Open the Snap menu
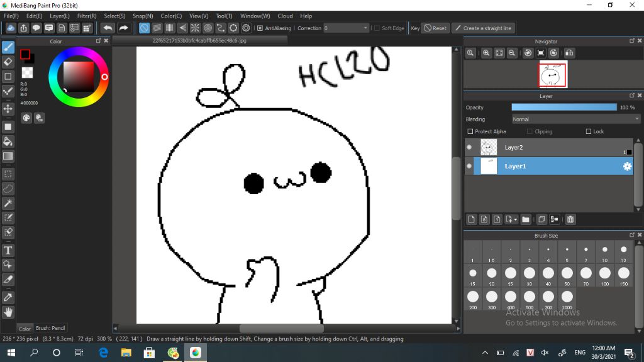Image resolution: width=644 pixels, height=362 pixels. point(143,16)
